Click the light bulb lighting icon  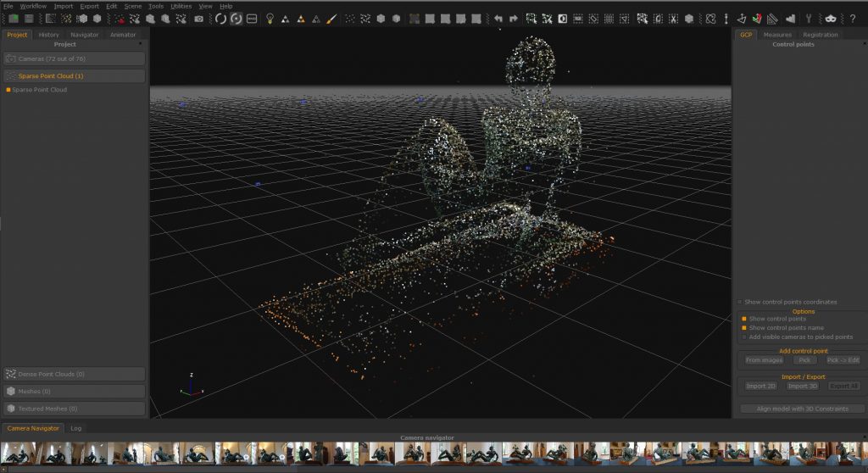point(270,19)
